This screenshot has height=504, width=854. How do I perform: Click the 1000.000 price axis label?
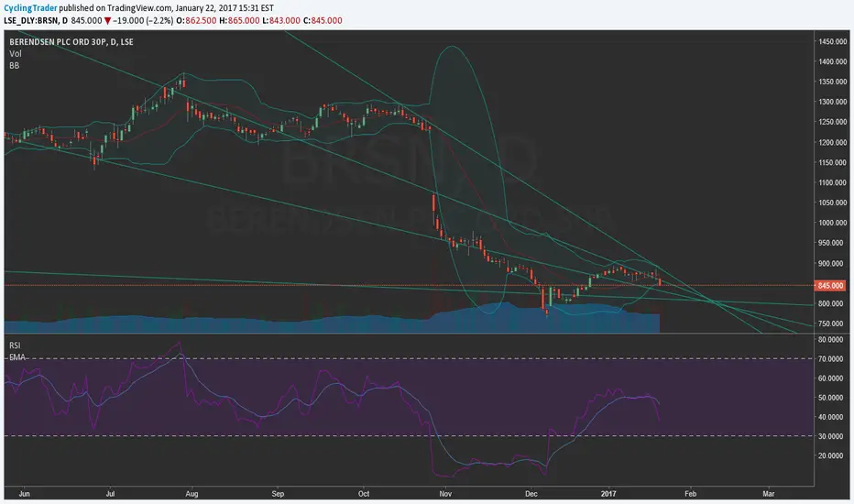833,223
